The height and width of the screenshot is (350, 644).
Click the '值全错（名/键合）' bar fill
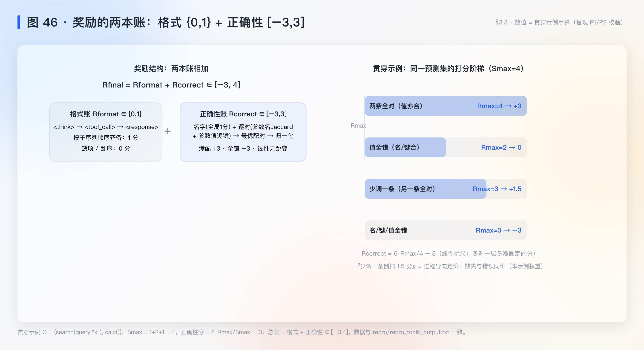click(x=405, y=147)
